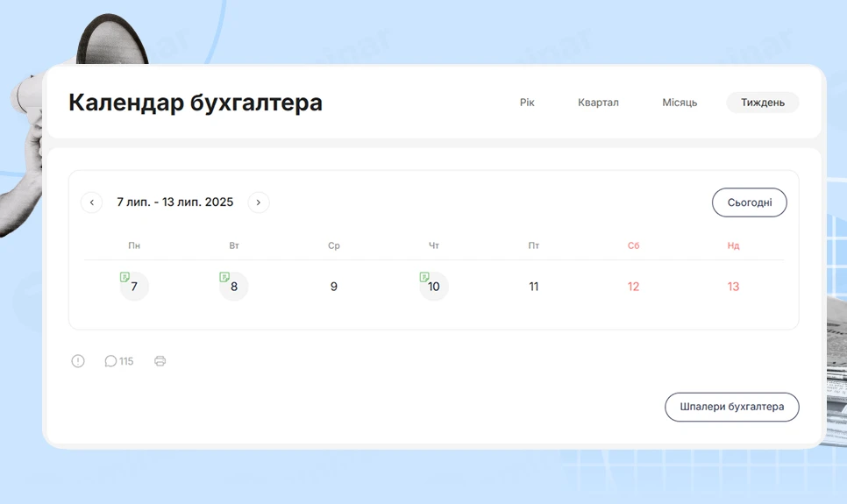Click the Чт weekday header
Screen dimensions: 847x504
click(434, 245)
